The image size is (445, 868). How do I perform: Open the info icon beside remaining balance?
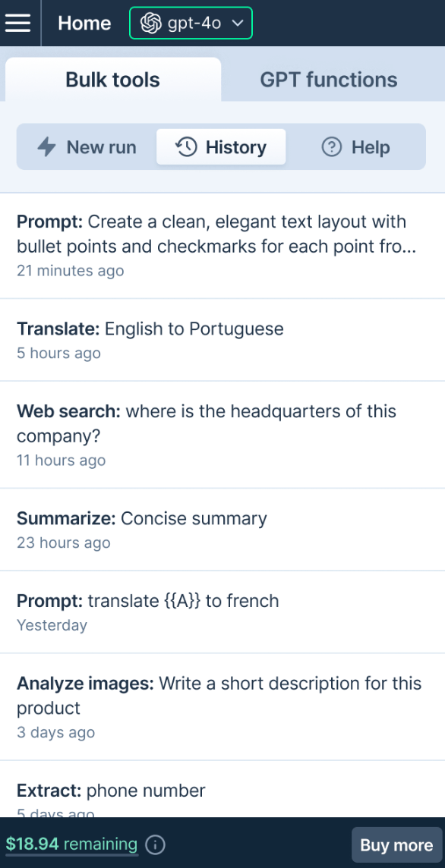pos(156,844)
